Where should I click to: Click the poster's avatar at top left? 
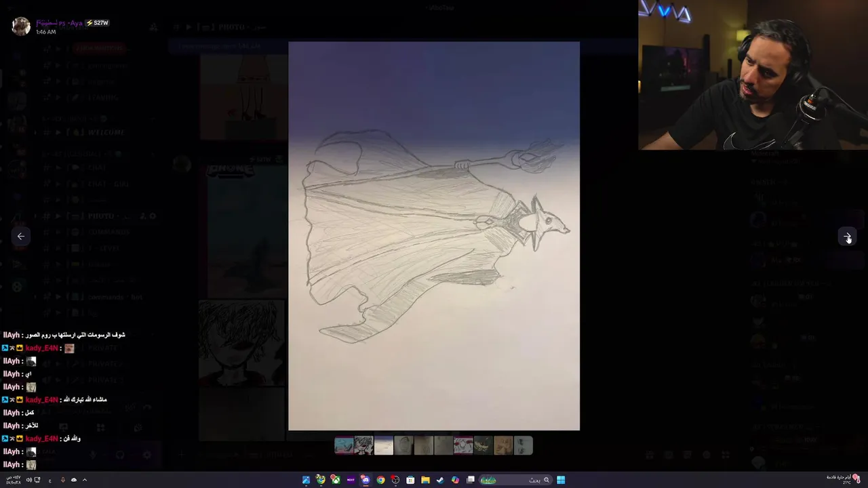21,26
